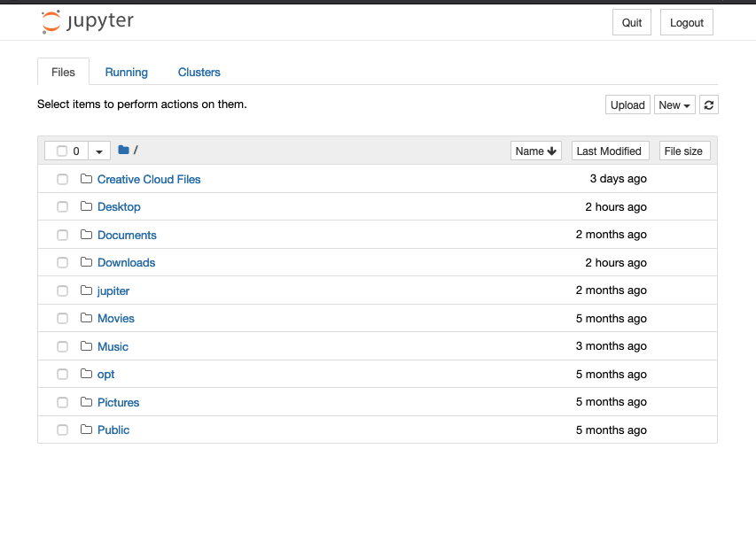Open the Clusters tab
756x542 pixels.
199,73
